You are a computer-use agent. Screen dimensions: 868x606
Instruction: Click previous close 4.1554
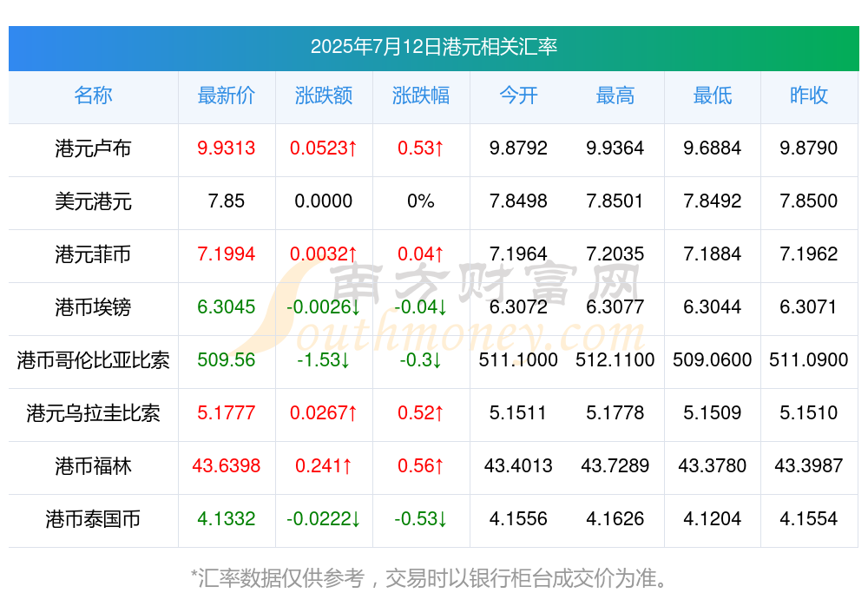[809, 519]
